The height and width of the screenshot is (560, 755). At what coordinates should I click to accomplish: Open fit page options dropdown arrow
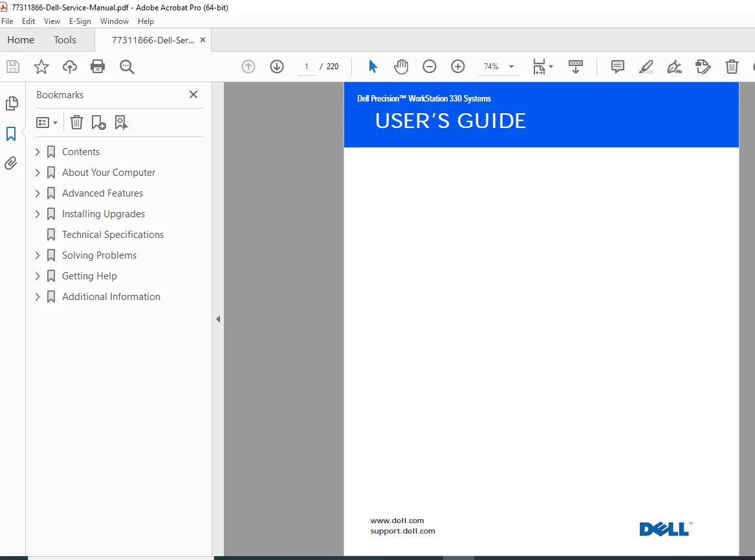point(551,67)
